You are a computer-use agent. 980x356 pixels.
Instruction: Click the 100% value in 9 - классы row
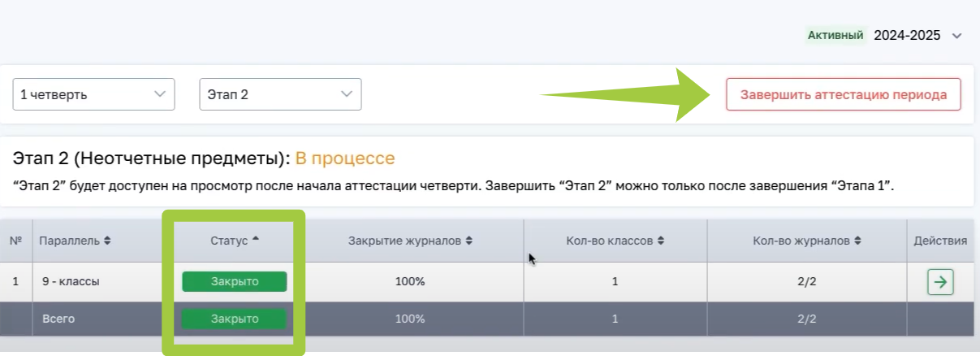click(410, 282)
